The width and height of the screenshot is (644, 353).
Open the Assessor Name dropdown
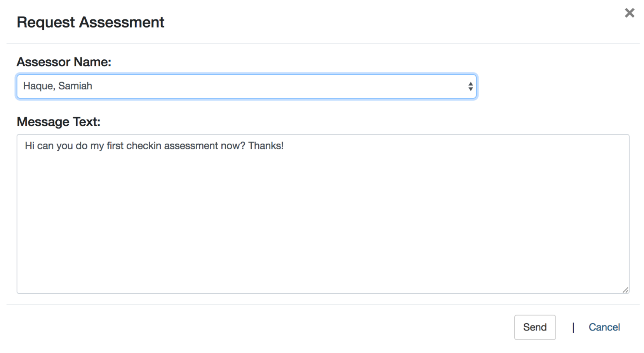(247, 86)
